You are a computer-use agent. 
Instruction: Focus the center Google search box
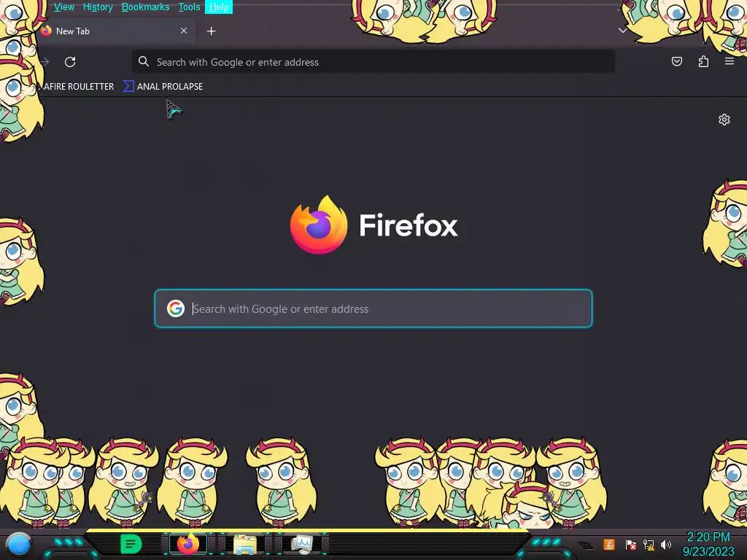[x=373, y=308]
